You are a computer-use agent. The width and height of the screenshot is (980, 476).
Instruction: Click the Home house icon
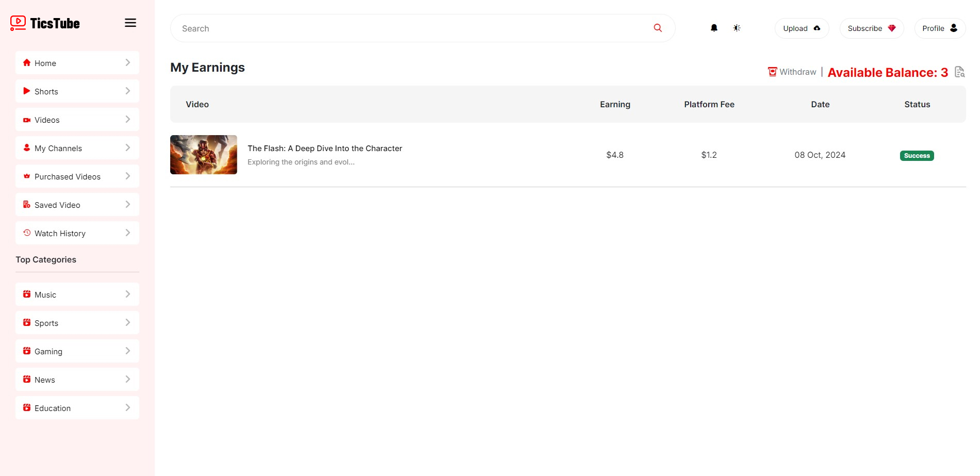pos(27,63)
